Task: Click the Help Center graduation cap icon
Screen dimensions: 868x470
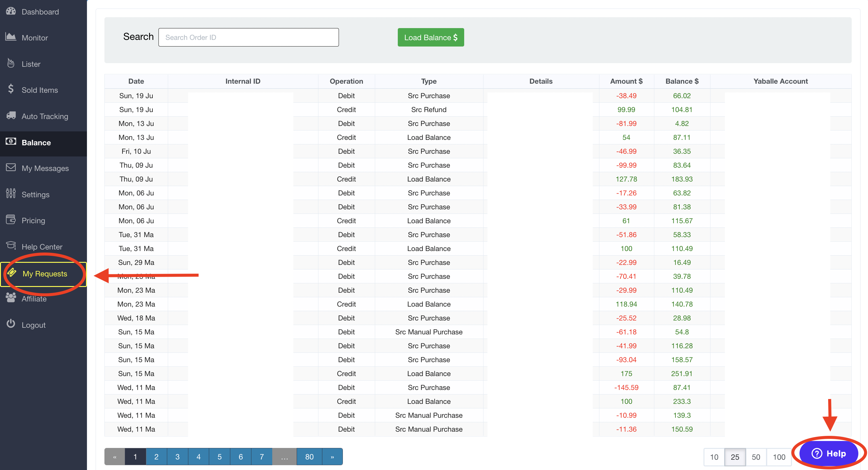Action: 11,246
